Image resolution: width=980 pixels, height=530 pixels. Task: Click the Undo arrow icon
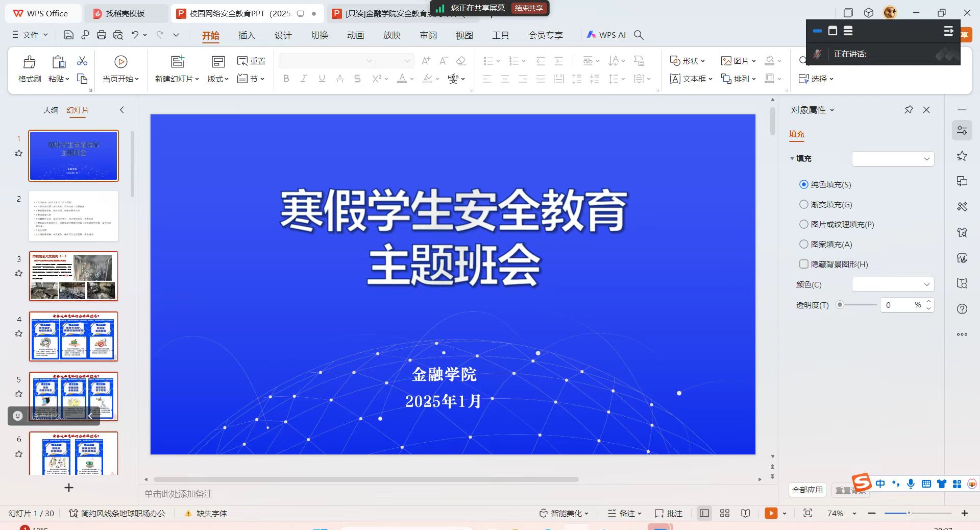pos(135,35)
